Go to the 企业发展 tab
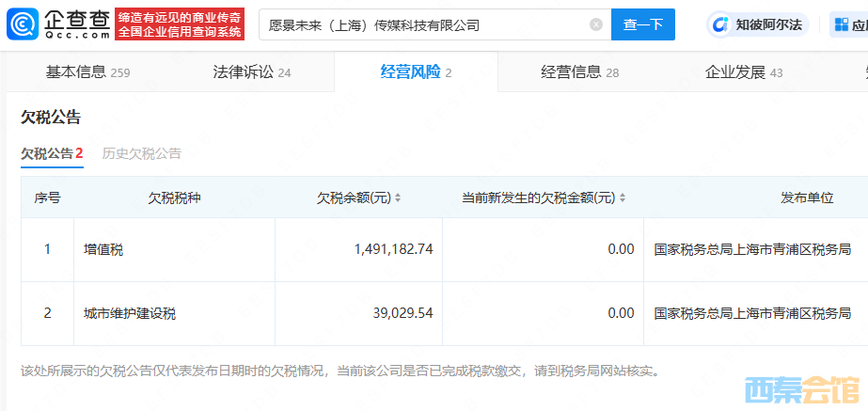Screen dimensions: 868x411 click(743, 72)
